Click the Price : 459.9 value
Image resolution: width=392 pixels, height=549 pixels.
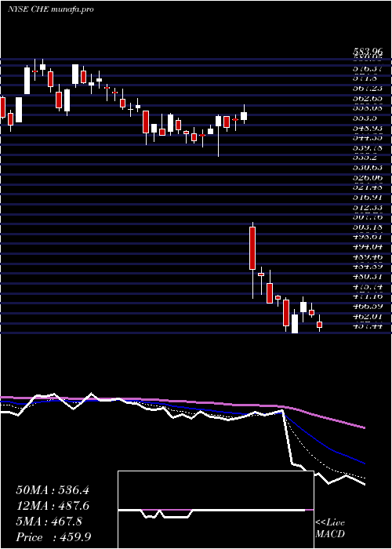tap(54, 537)
